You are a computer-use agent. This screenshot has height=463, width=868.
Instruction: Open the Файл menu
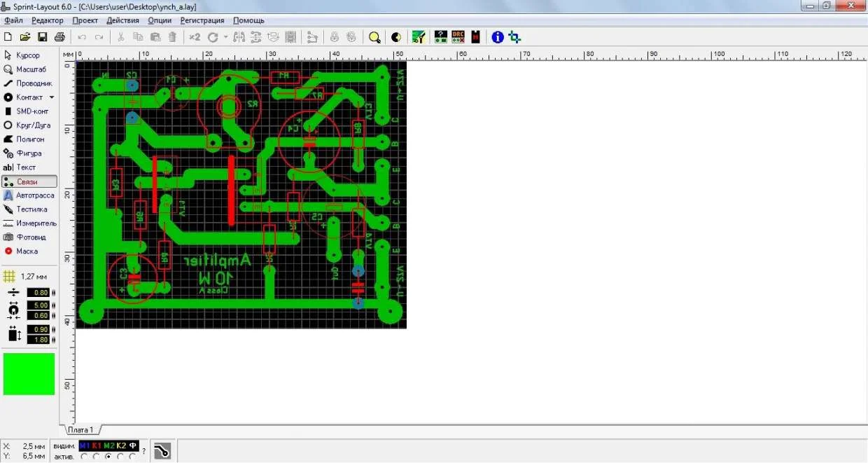point(13,20)
